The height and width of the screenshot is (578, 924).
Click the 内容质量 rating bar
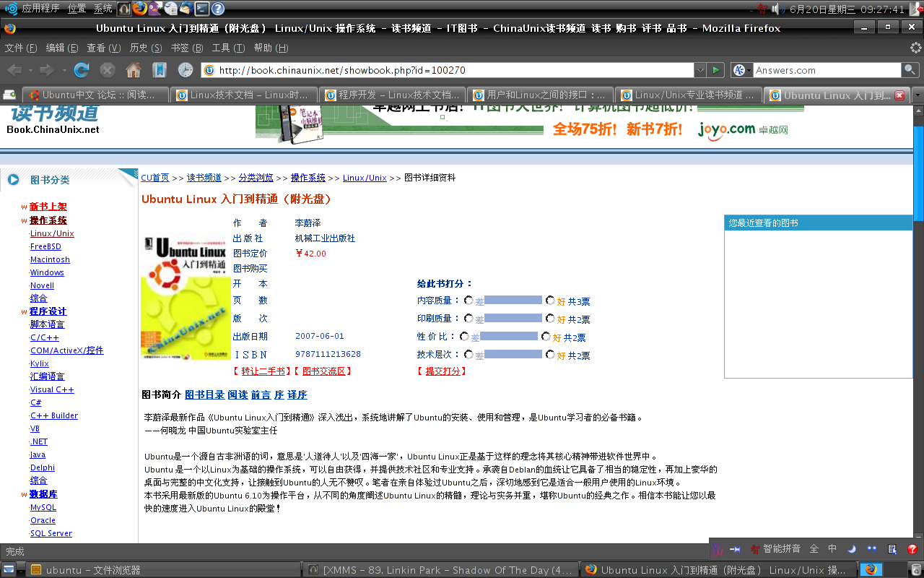coord(513,300)
